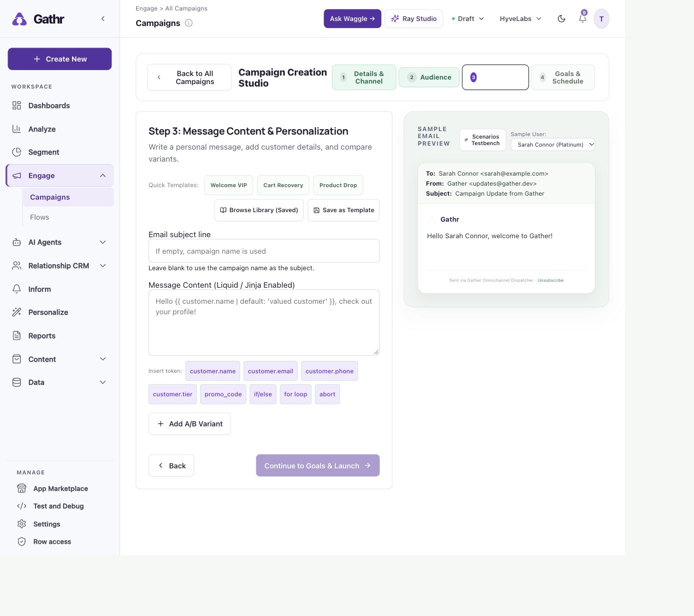This screenshot has height=616, width=694.
Task: Click Add A/B Variant button
Action: click(190, 424)
